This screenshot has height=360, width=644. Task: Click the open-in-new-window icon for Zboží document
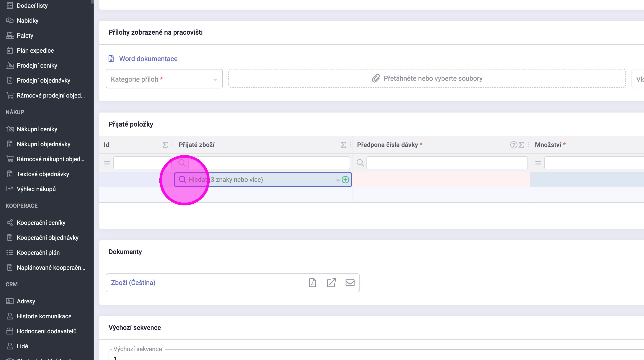331,283
